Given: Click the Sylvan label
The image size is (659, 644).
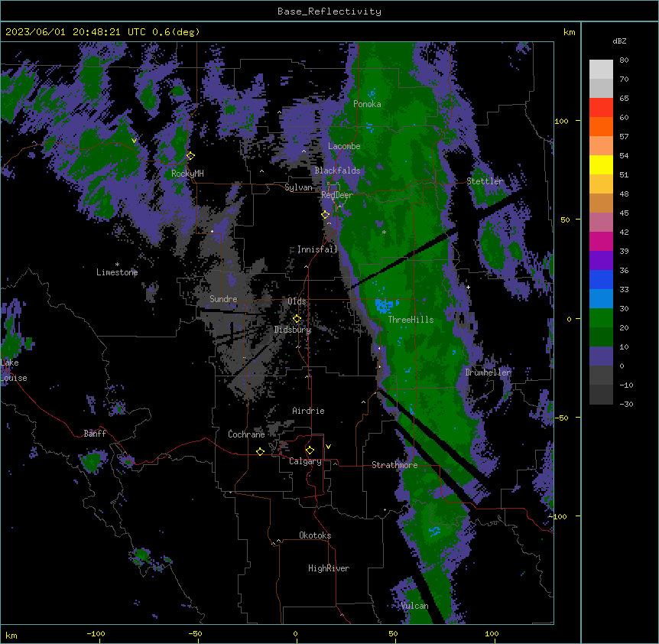Looking at the screenshot, I should 298,187.
